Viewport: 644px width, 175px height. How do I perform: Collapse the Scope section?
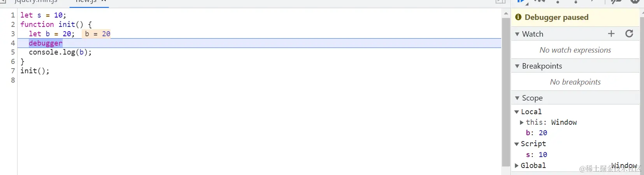(x=517, y=98)
